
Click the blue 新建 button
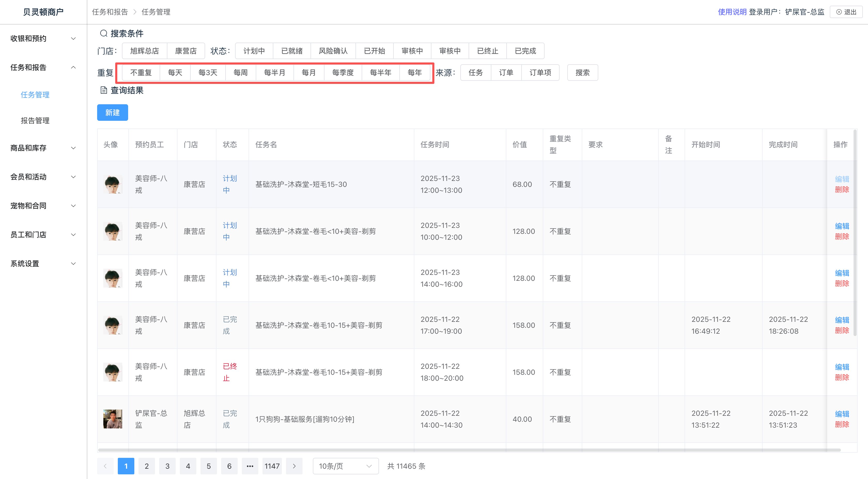pos(112,113)
